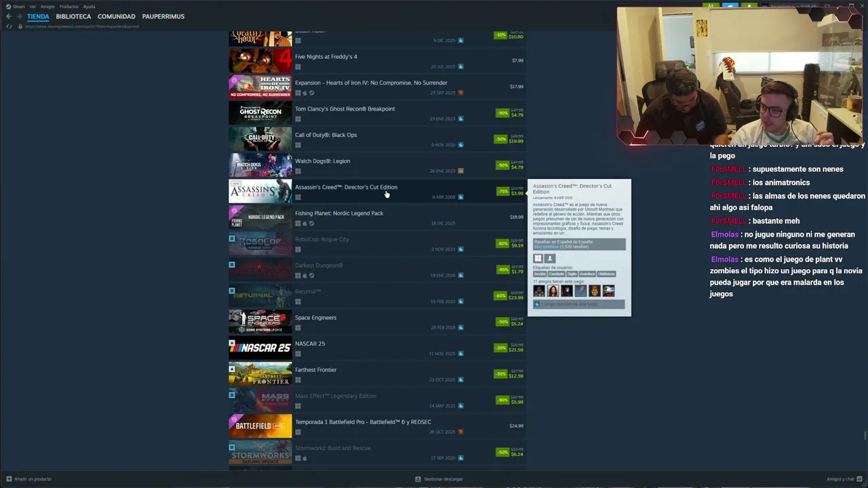Click the in-library marker on RoboCop thumbnail
Image resolution: width=868 pixels, height=488 pixels.
232,239
